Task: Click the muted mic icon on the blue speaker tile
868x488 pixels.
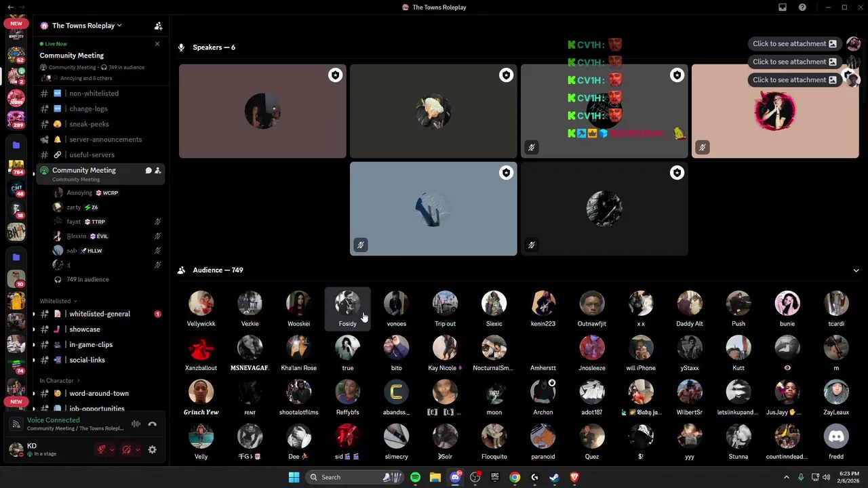Action: point(361,245)
